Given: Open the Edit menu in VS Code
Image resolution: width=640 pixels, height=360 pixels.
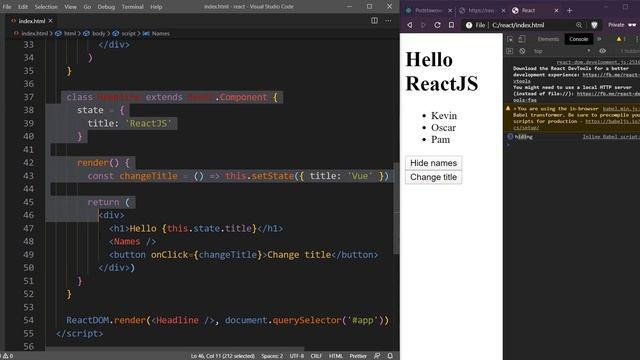Looking at the screenshot, I should coord(23,7).
